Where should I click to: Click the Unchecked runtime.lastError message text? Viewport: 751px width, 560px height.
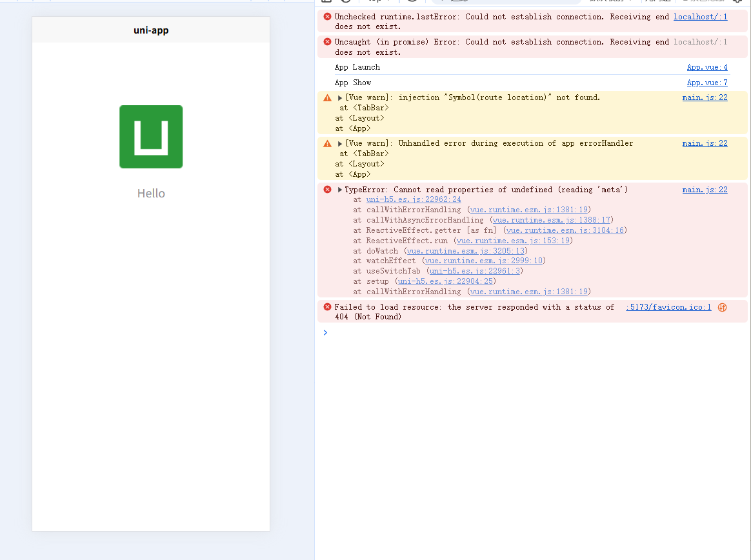(501, 21)
